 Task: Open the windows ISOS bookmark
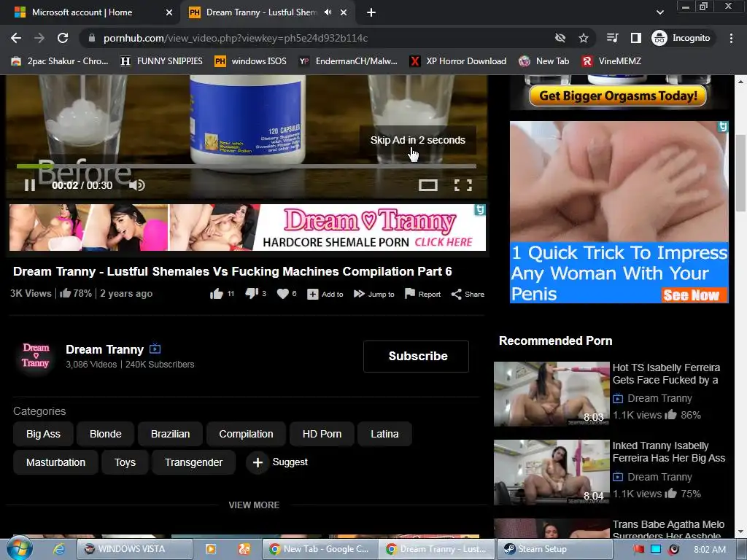point(251,61)
